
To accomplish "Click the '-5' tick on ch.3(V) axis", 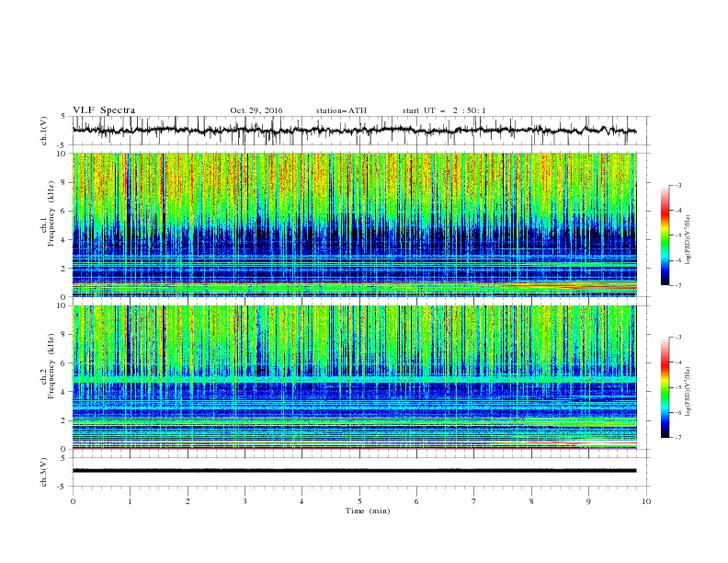I will pyautogui.click(x=62, y=487).
